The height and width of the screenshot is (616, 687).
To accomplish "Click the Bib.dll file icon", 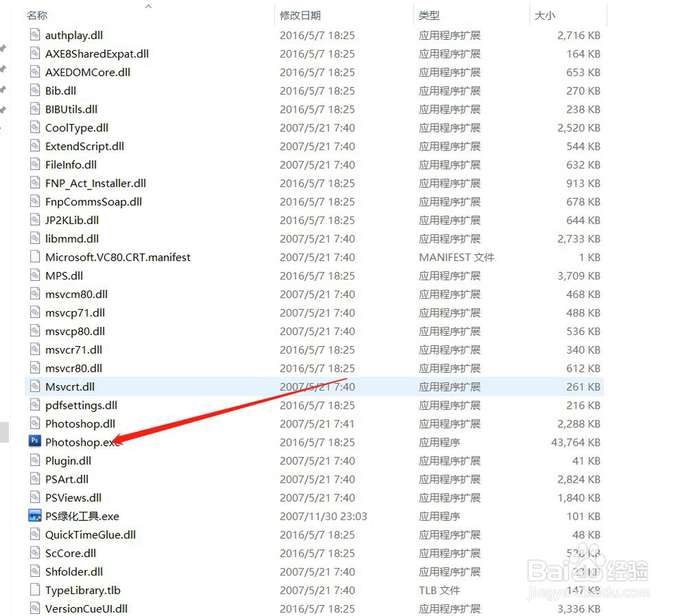I will [35, 90].
